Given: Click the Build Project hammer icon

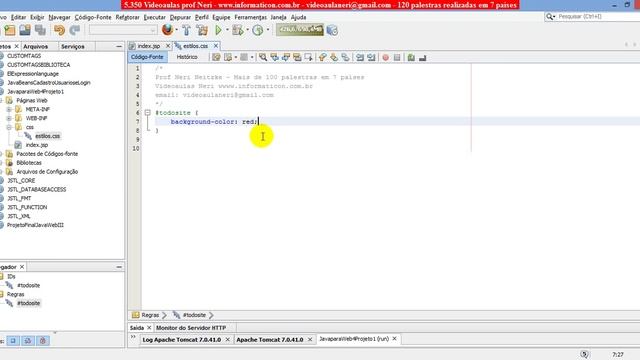Looking at the screenshot, I should [x=187, y=30].
